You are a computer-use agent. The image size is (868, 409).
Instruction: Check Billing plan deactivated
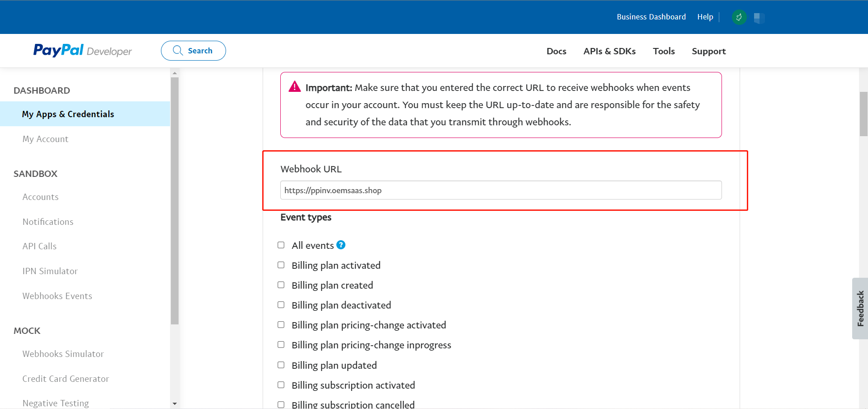click(281, 304)
